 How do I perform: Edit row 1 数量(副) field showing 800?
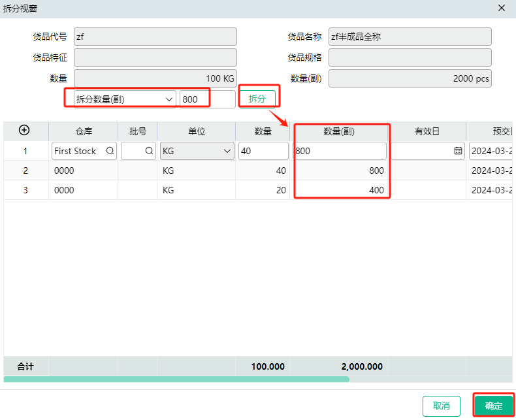click(339, 151)
